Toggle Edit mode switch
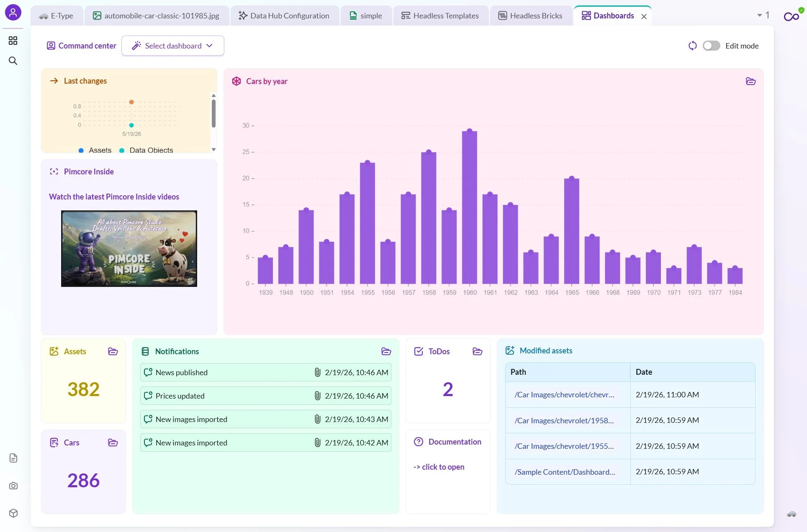This screenshot has width=807, height=532. (x=711, y=46)
